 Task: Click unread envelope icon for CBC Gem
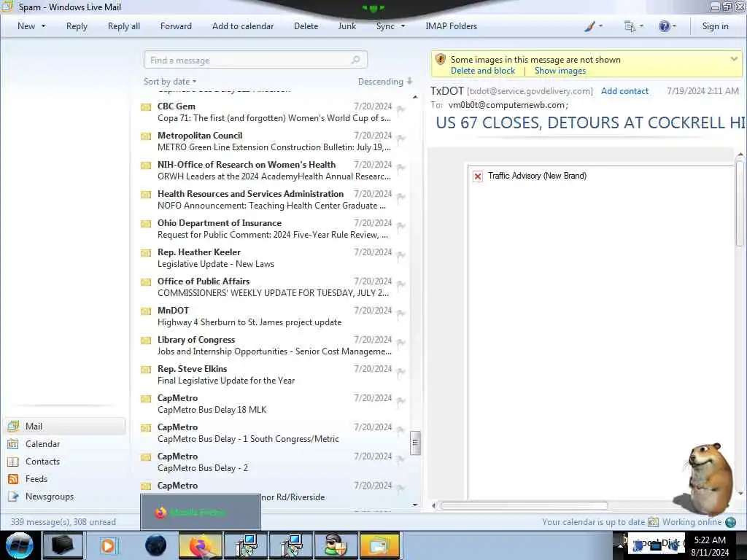tap(146, 107)
